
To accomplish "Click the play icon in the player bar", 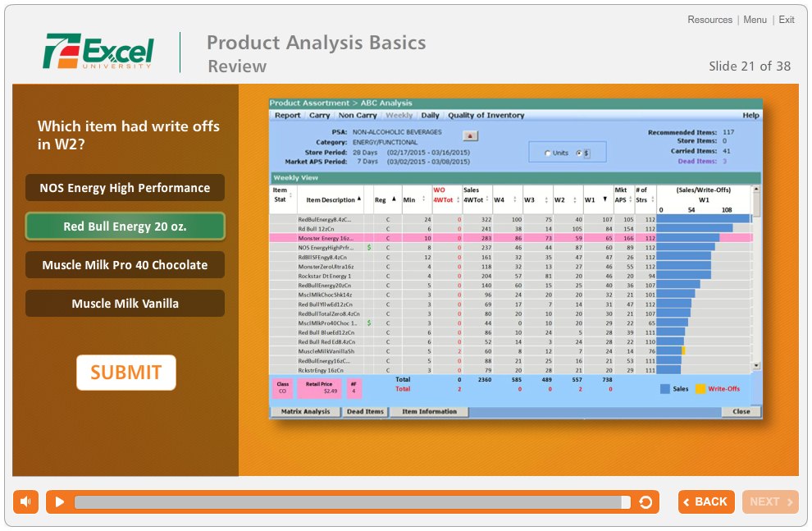I will pyautogui.click(x=60, y=502).
